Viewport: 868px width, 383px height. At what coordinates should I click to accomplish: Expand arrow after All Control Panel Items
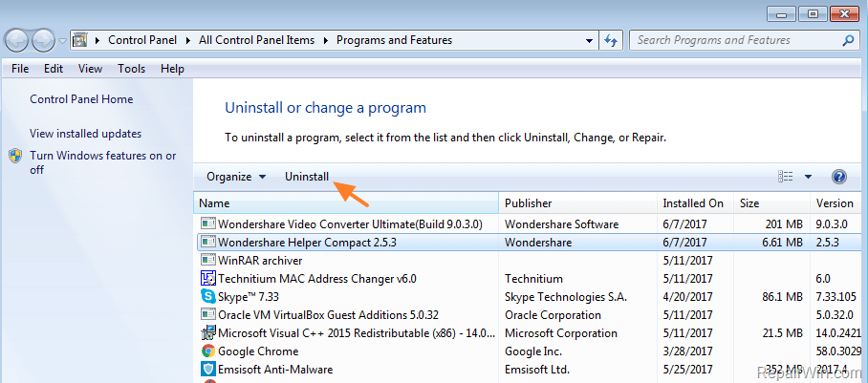[325, 40]
